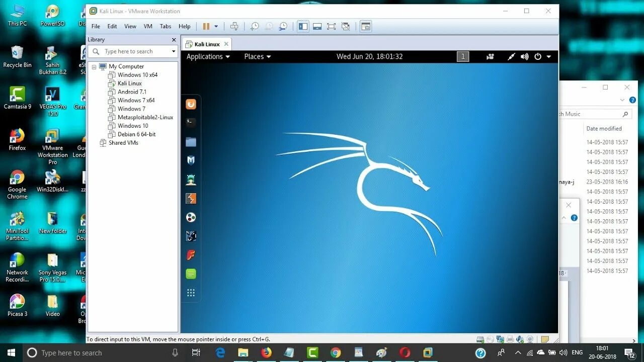The image size is (644, 362).
Task: Enter full screen mode from toolbar
Action: pyautogui.click(x=331, y=26)
